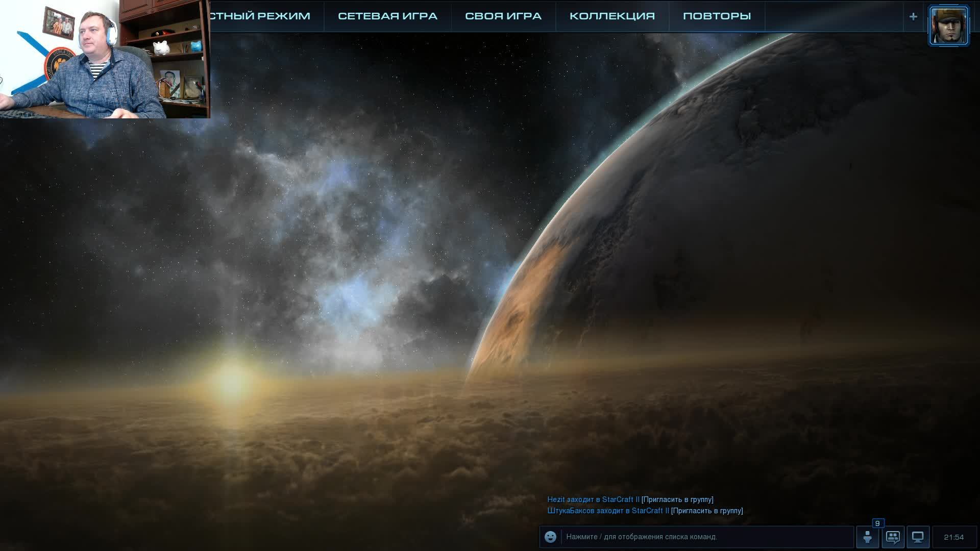Click the streamer webcam overlay
The image size is (980, 551).
[105, 59]
